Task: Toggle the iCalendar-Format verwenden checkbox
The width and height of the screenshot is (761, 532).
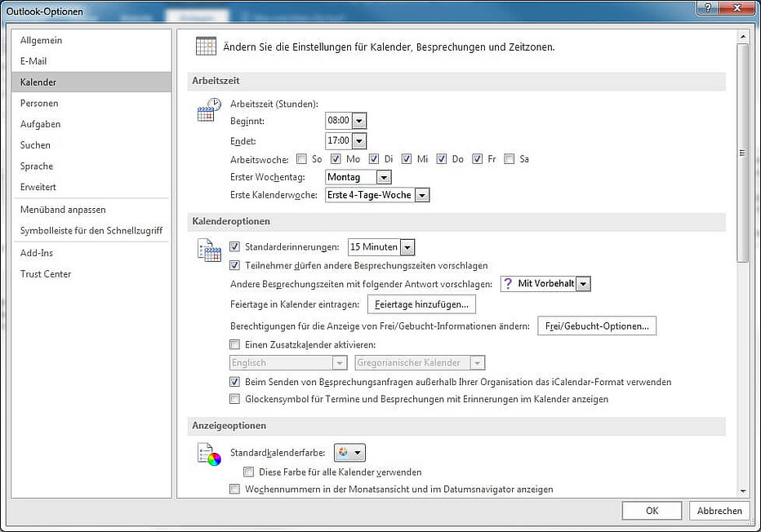Action: pos(234,382)
